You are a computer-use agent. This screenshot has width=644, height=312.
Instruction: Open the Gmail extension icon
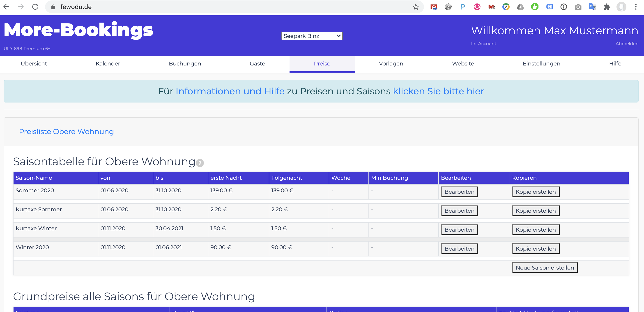tap(434, 7)
